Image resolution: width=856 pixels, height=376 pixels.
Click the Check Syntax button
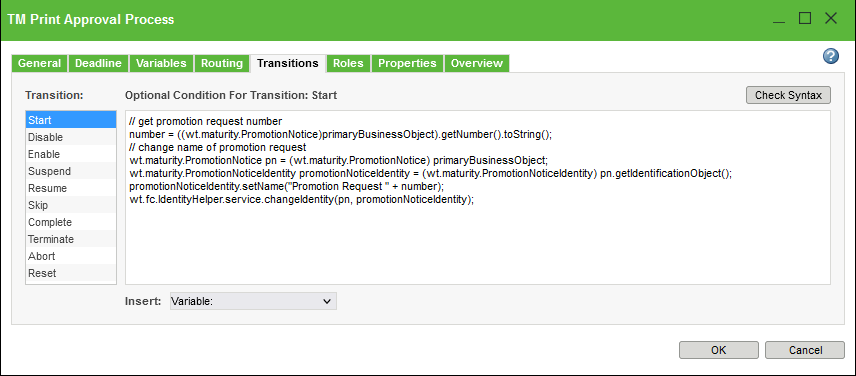pos(788,95)
